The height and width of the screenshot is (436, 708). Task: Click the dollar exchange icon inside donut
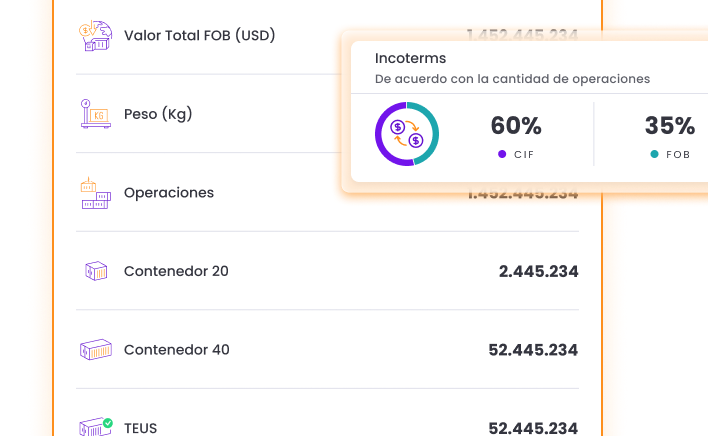click(407, 134)
